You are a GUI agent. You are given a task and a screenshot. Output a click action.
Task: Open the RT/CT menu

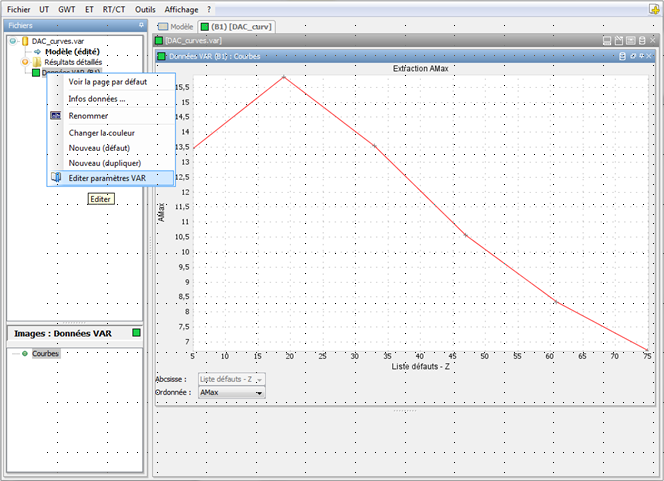114,9
